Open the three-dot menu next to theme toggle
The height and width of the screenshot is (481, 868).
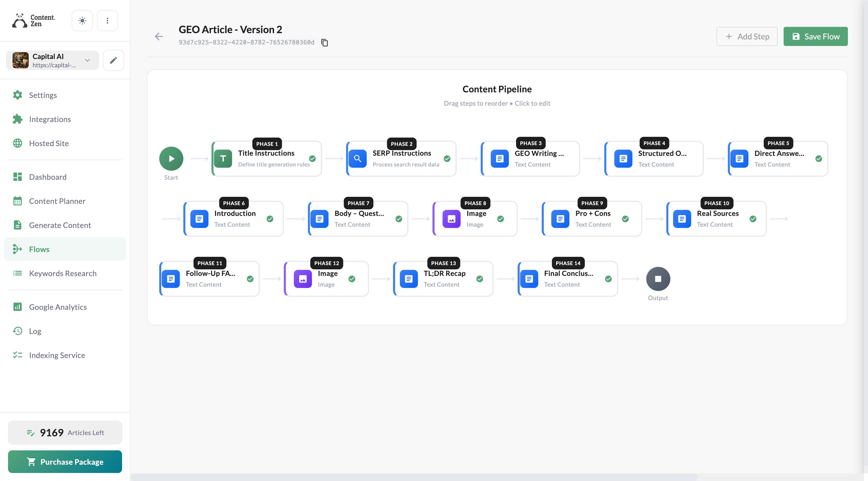(x=107, y=20)
